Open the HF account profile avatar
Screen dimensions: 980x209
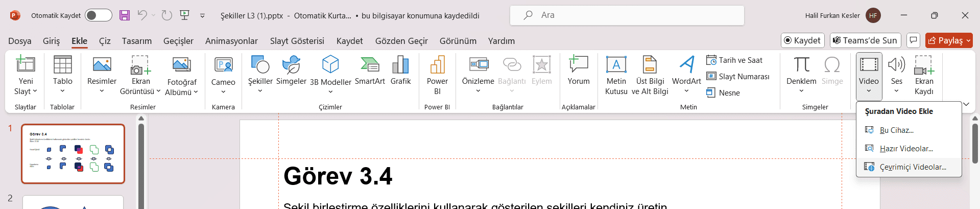(873, 15)
